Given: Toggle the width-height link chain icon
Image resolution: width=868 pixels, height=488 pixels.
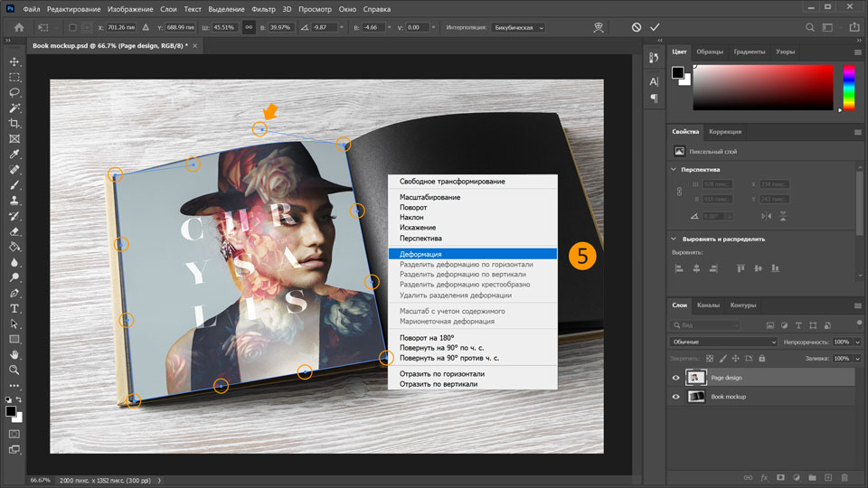Looking at the screenshot, I should point(248,28).
